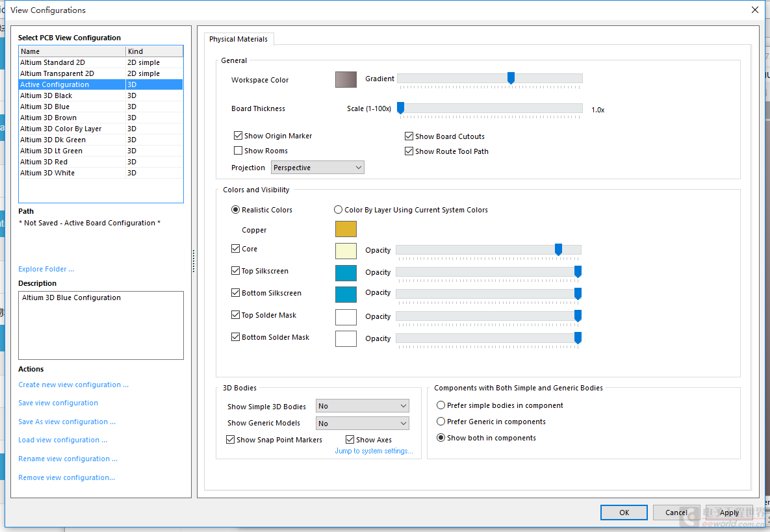Enable the Show Rooms checkbox
This screenshot has width=770, height=532.
tap(238, 150)
